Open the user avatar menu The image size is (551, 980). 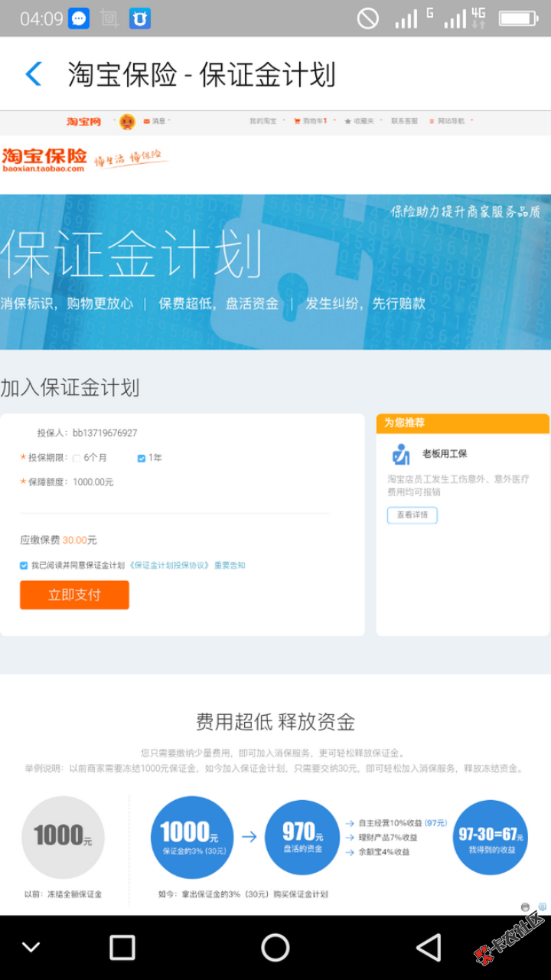[127, 121]
